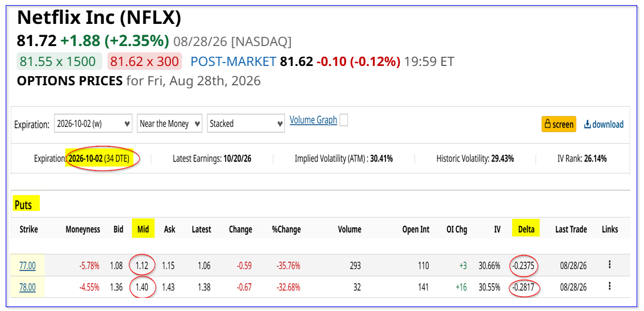Click the Links column header
This screenshot has width=644, height=311.
[609, 229]
